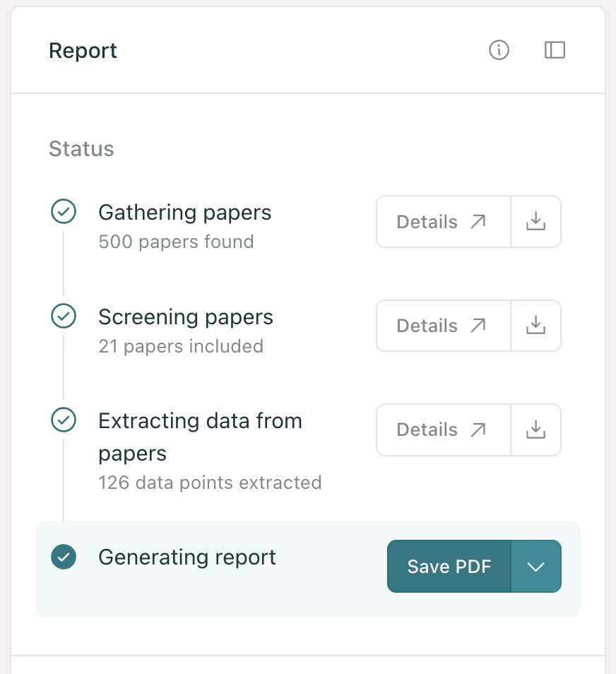Click the 126 data points extracted text
The height and width of the screenshot is (674, 616).
(210, 483)
